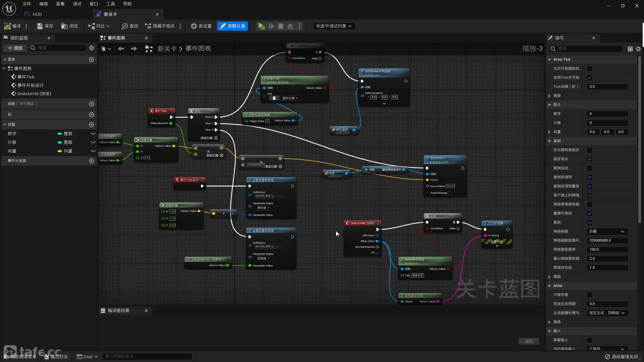Click 新关卡 breadcrumb in graph header
This screenshot has height=362, width=644.
167,49
